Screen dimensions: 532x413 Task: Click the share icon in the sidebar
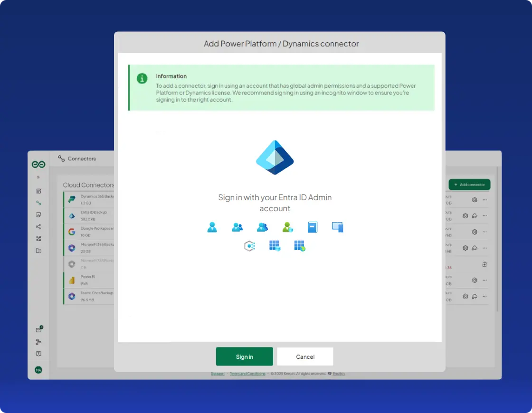(x=38, y=226)
